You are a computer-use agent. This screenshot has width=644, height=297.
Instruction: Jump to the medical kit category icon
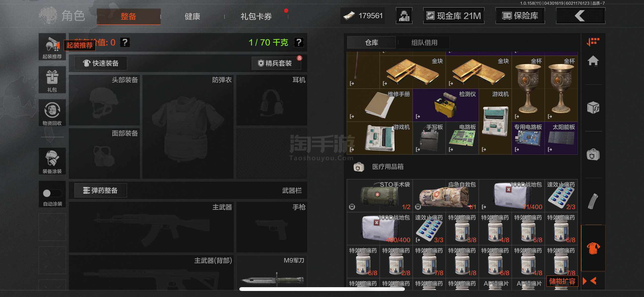pyautogui.click(x=593, y=155)
